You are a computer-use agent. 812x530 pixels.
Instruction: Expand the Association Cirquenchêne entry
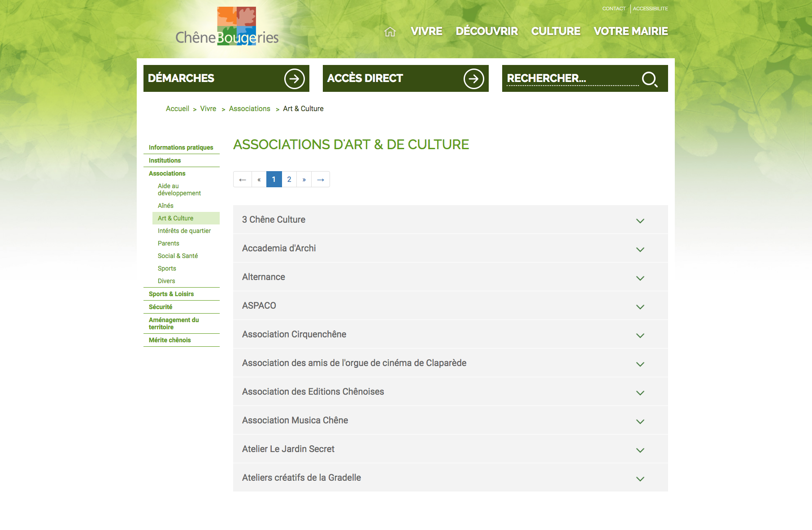pyautogui.click(x=451, y=334)
